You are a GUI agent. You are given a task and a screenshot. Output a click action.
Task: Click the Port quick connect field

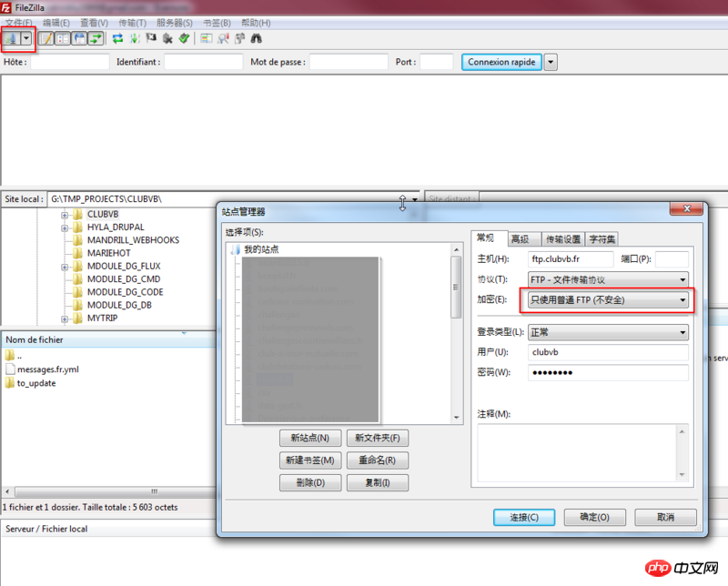coord(437,62)
